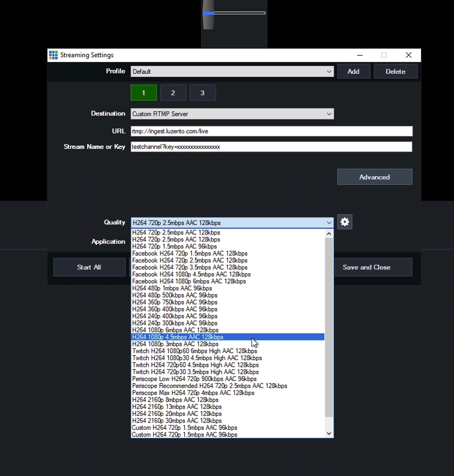Image resolution: width=454 pixels, height=476 pixels.
Task: Close the Streaming Settings window
Action: point(408,55)
